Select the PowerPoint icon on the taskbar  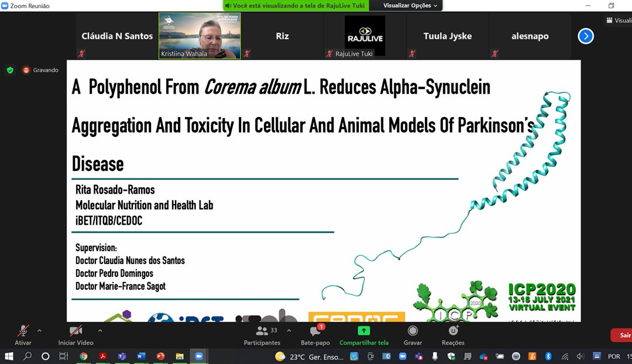[x=160, y=356]
